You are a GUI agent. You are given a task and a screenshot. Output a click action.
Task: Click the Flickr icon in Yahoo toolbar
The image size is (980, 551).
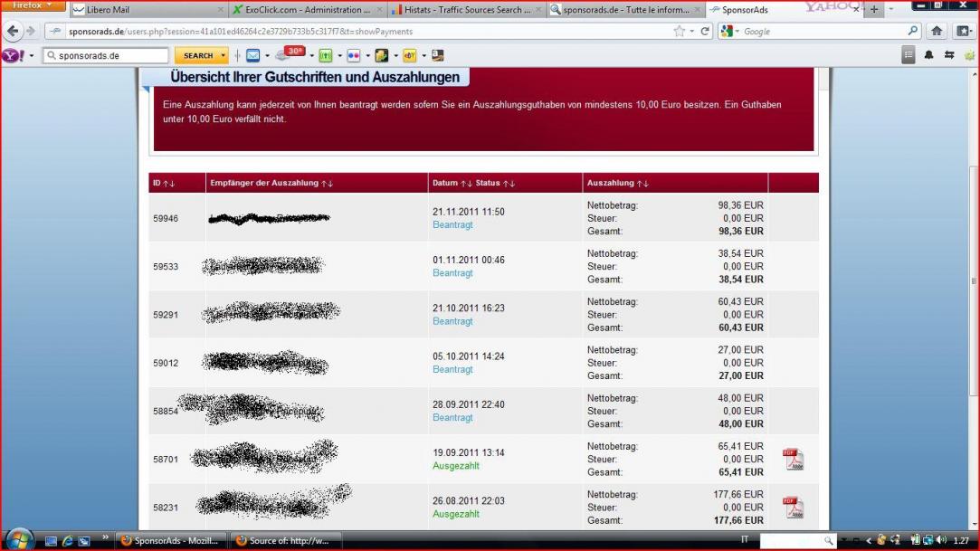pos(354,56)
